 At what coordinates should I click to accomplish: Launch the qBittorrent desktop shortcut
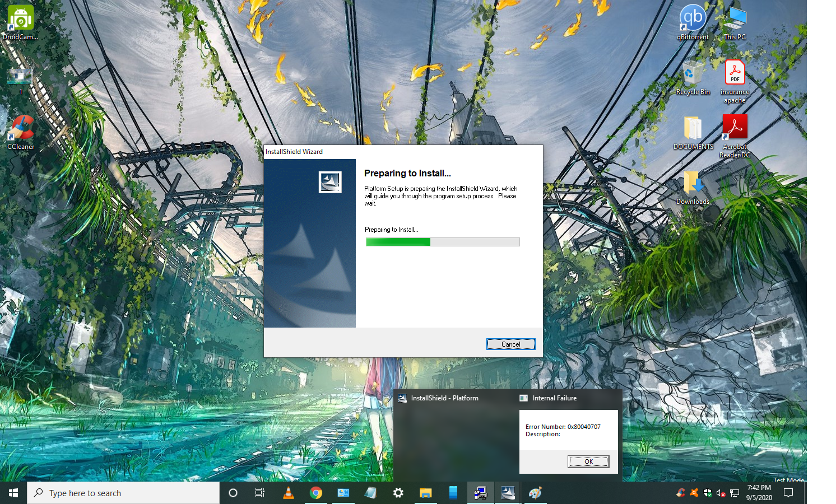pyautogui.click(x=693, y=23)
